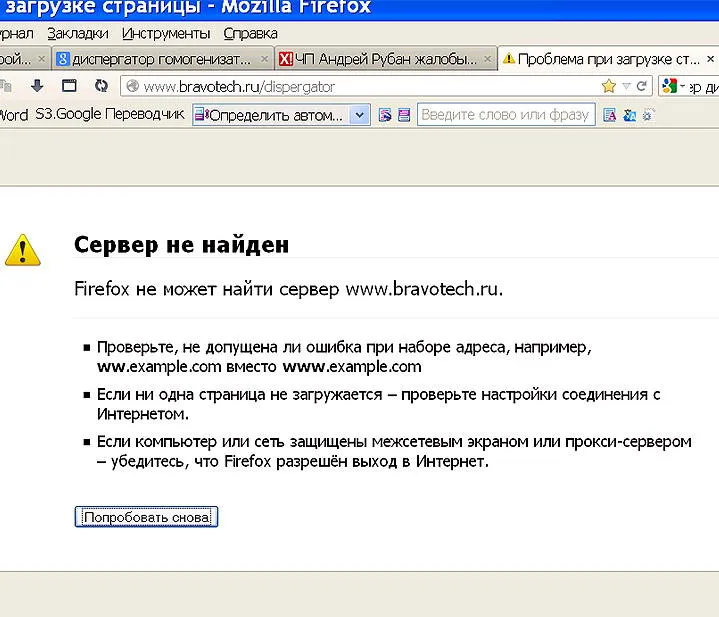
Task: Reload the page using the address bar refresh icon
Action: coord(642,86)
